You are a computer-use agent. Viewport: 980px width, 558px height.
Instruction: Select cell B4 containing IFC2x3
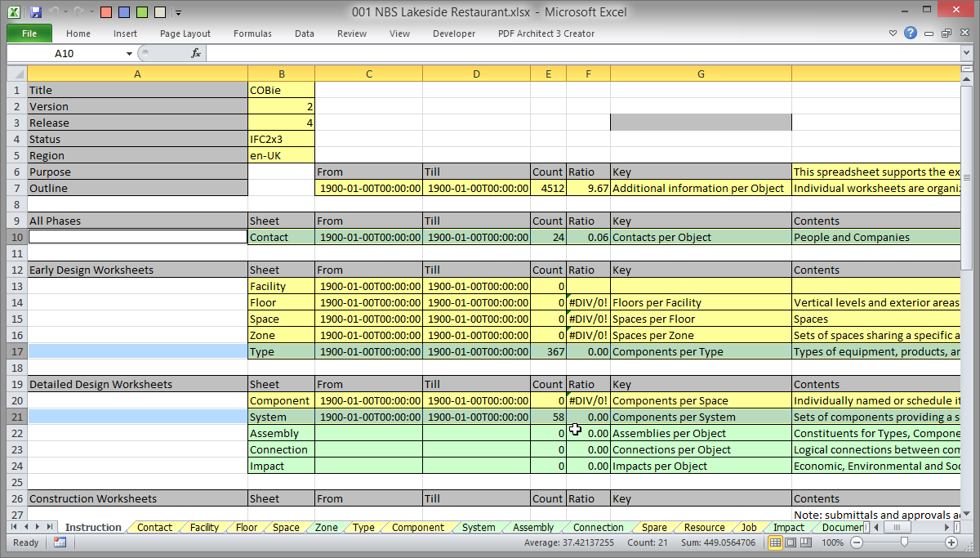(281, 139)
